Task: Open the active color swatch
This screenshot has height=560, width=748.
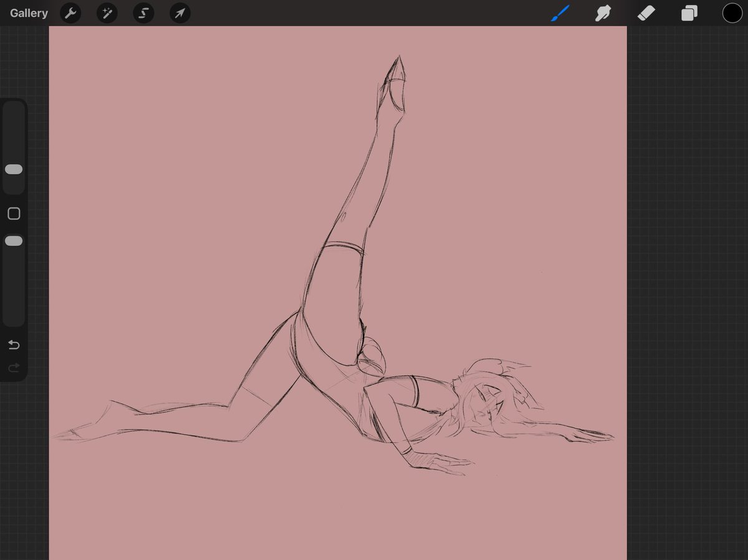Action: [x=732, y=12]
